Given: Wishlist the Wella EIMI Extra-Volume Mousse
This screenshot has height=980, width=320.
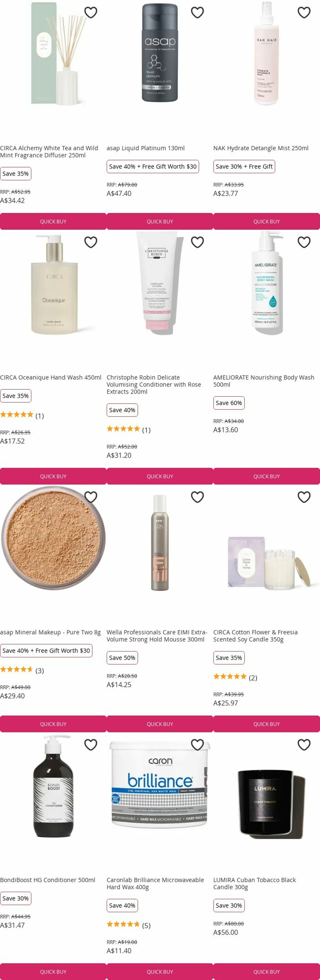Looking at the screenshot, I should coord(197,497).
